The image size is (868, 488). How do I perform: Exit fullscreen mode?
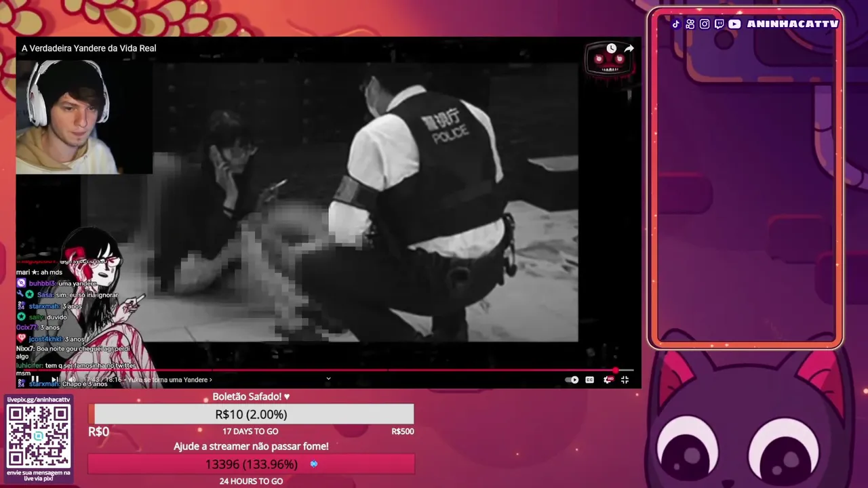(625, 380)
